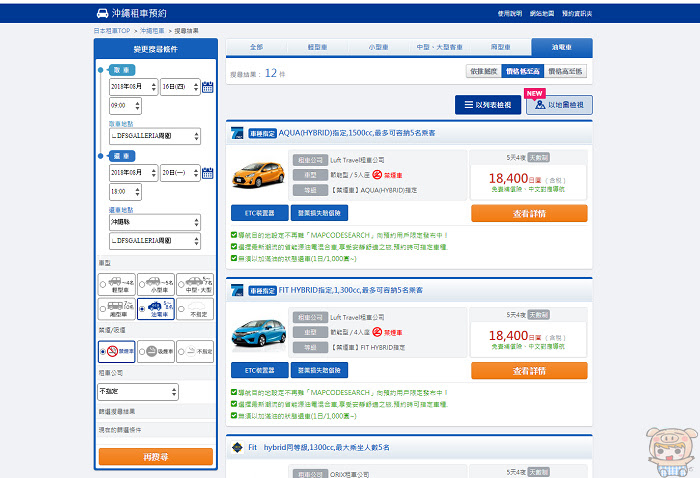
Task: Click the smoking-car cigarette icon in the filter
Action: (x=151, y=351)
